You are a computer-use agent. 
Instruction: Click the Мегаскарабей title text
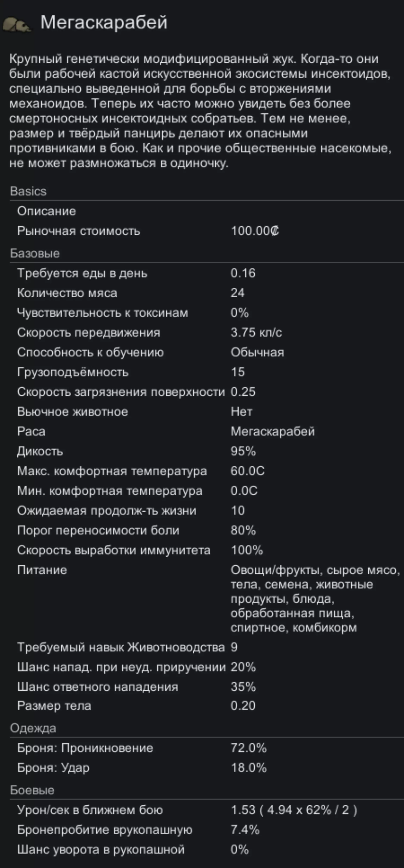tap(104, 22)
